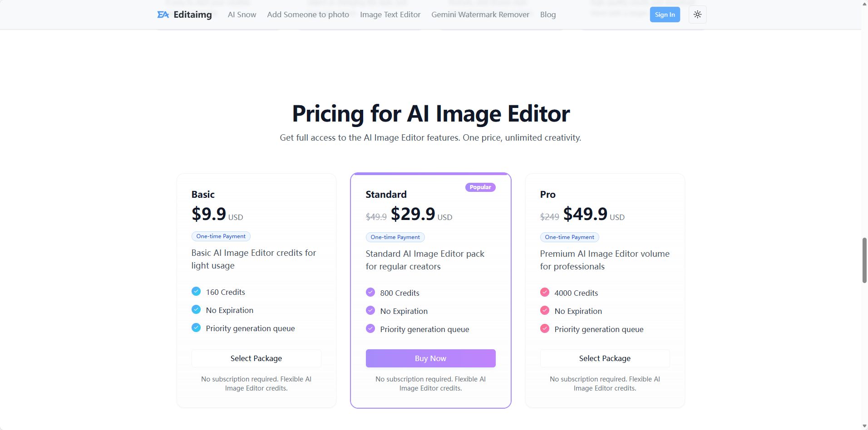Go to Image Text Editor
This screenshot has height=430, width=868.
point(390,15)
